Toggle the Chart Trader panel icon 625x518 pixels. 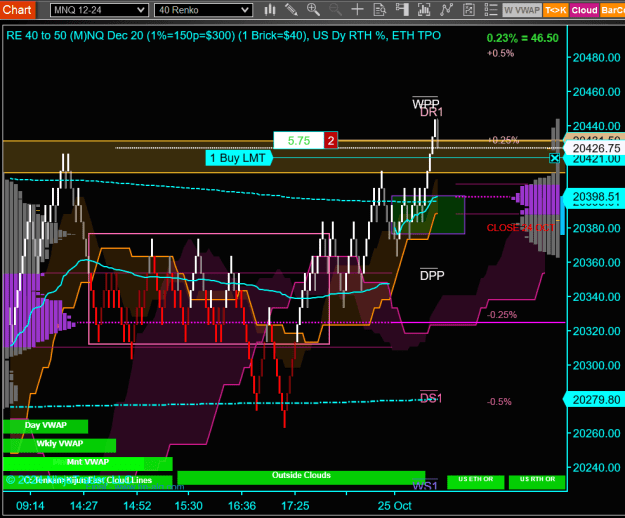pyautogui.click(x=402, y=10)
